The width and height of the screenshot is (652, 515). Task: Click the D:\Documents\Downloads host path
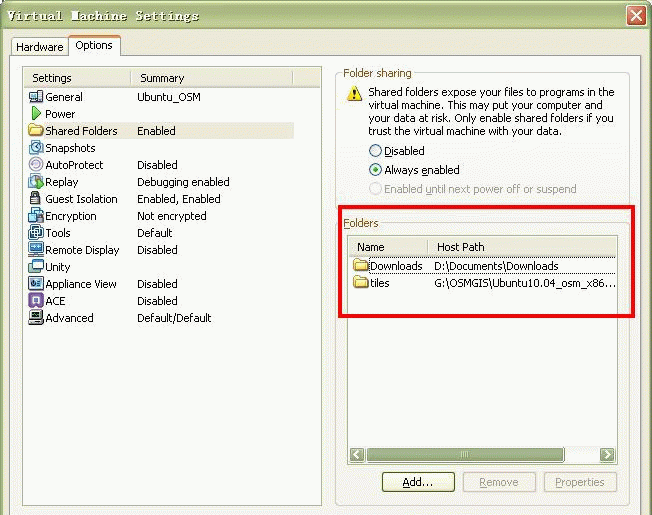tap(496, 266)
